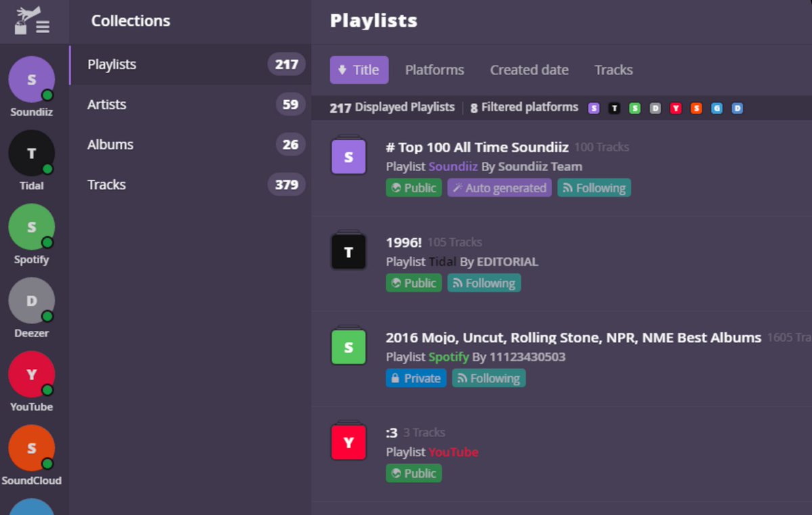Open '2016 Mojo, Uncut, Rolling Stone' playlist title

point(573,338)
